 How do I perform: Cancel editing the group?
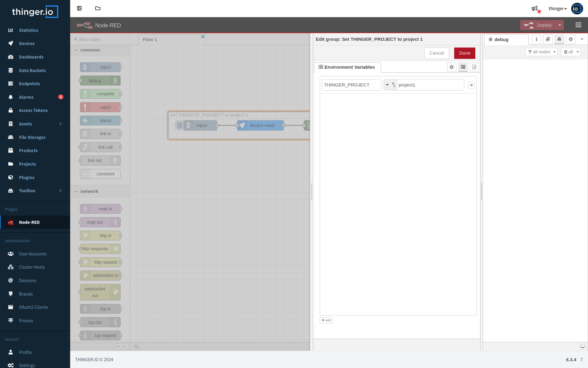[x=436, y=53]
